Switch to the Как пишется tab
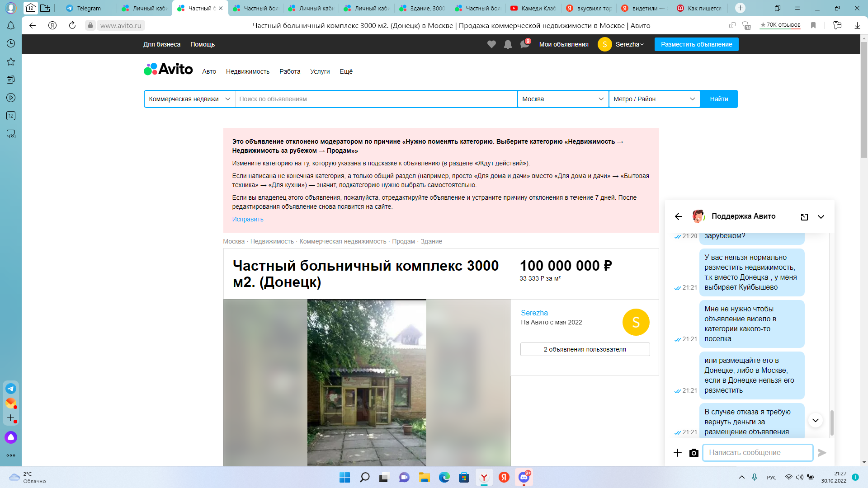 point(700,8)
